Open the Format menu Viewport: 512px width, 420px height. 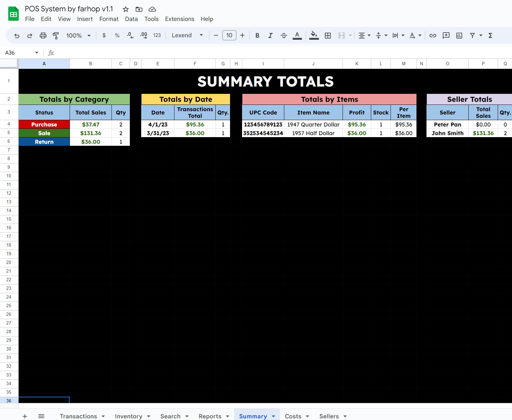click(x=109, y=19)
